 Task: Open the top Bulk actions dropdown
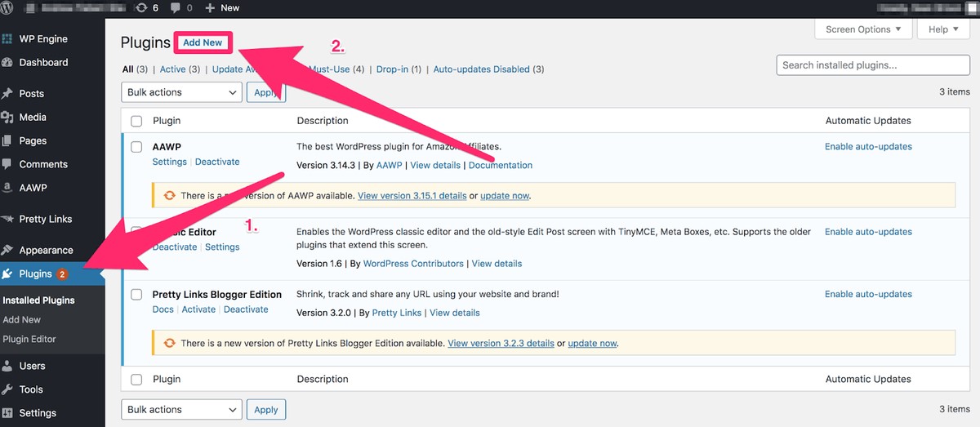coord(181,92)
